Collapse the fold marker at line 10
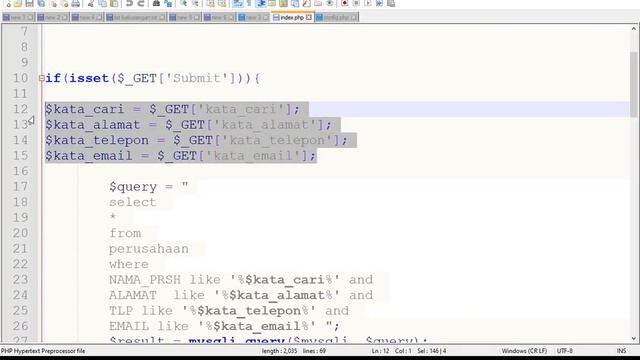This screenshot has width=640, height=360. click(x=41, y=78)
